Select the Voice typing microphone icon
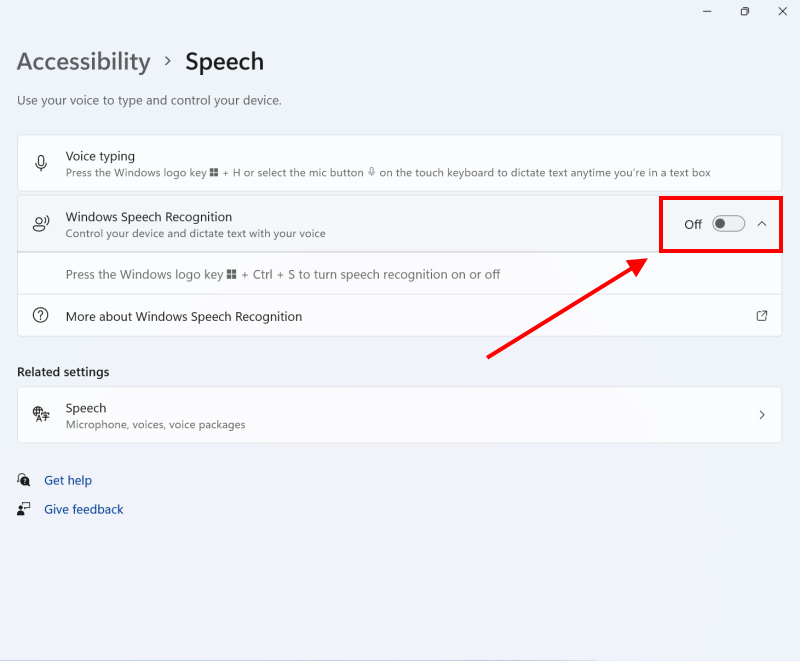Image resolution: width=800 pixels, height=661 pixels. 40,163
